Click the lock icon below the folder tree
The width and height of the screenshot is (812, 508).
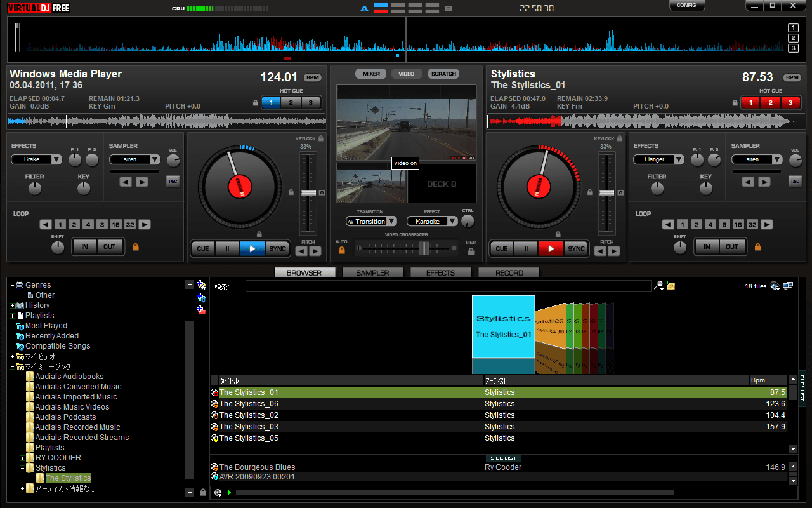(203, 492)
